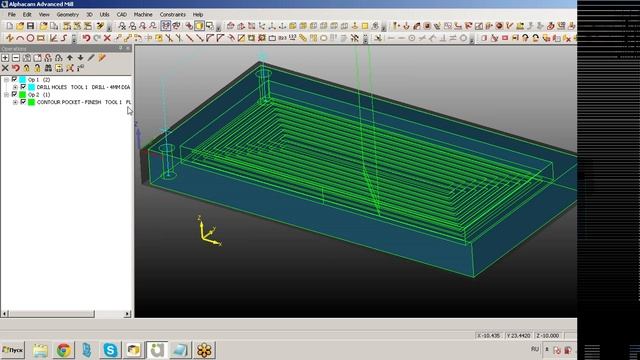Open the Help menu
640x360 pixels.
tap(198, 14)
